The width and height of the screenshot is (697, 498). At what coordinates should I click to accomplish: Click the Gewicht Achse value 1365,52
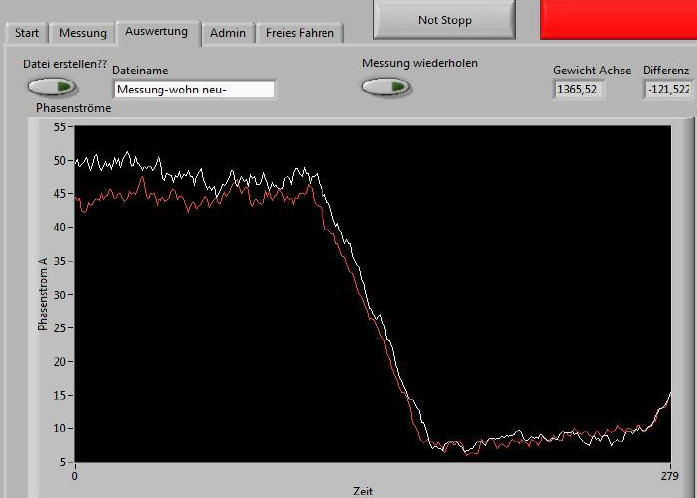[x=578, y=89]
